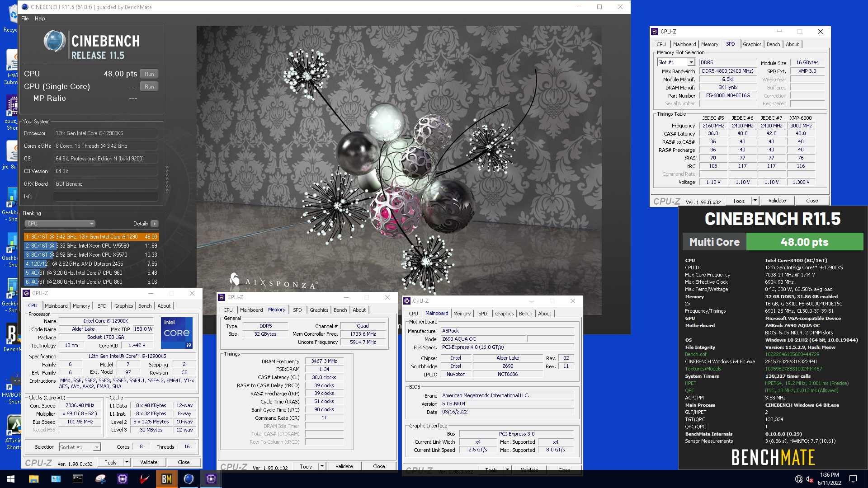The height and width of the screenshot is (488, 868).
Task: Select ranking row Intel Xeon CPU X5570
Action: tap(91, 255)
